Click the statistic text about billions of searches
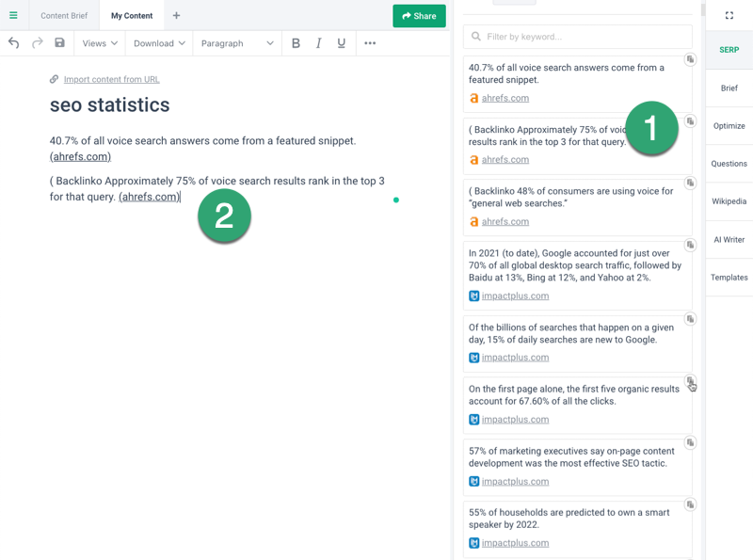The height and width of the screenshot is (560, 753). [571, 333]
